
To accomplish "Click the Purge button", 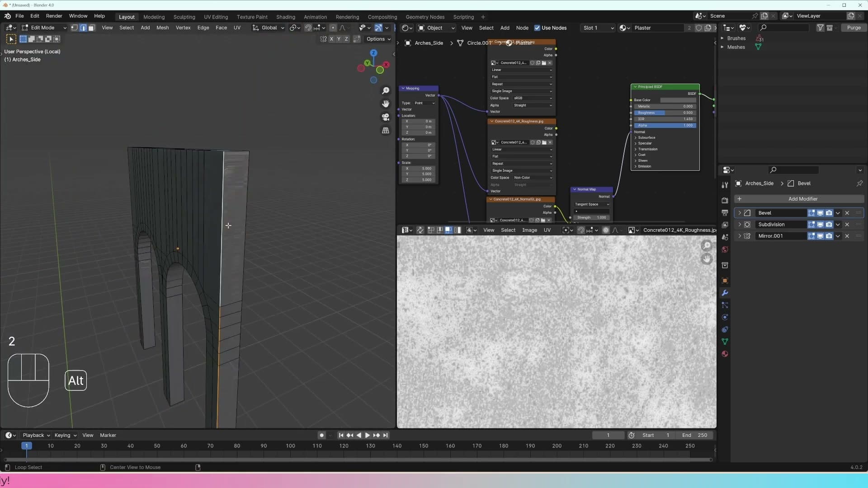I will [x=854, y=28].
